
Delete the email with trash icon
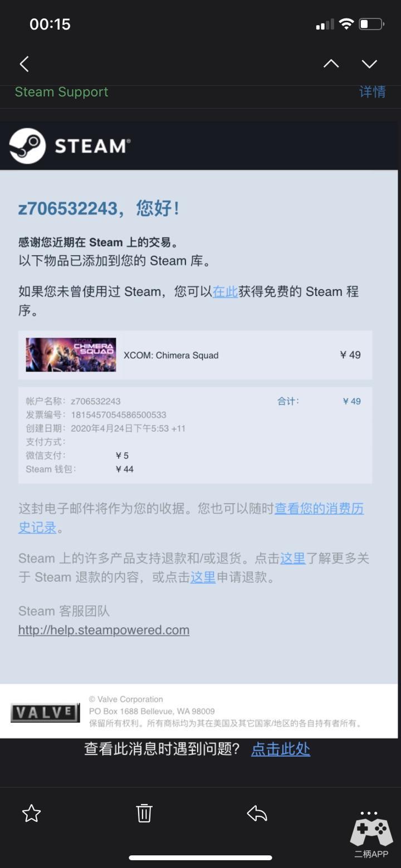point(144,813)
